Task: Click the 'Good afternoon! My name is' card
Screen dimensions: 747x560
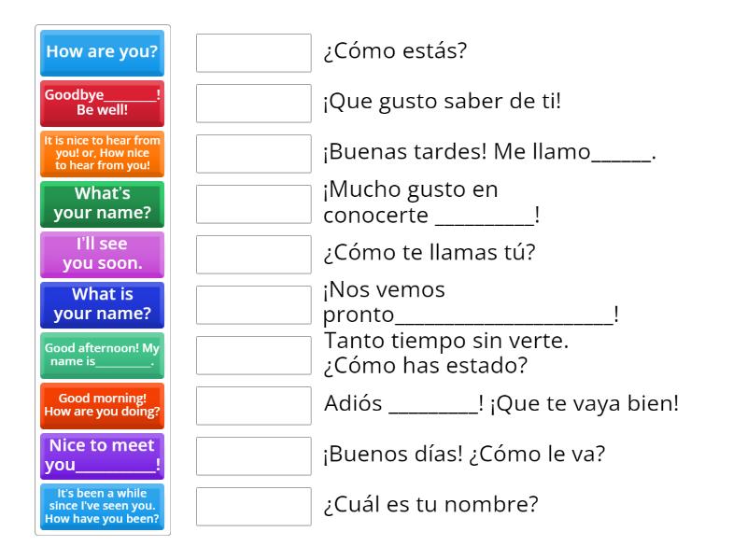Action: (103, 355)
